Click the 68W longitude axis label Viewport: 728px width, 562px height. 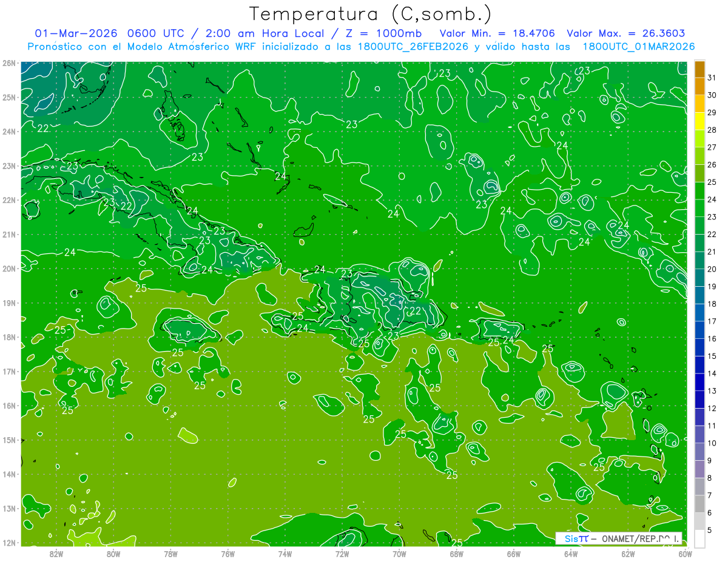456,554
